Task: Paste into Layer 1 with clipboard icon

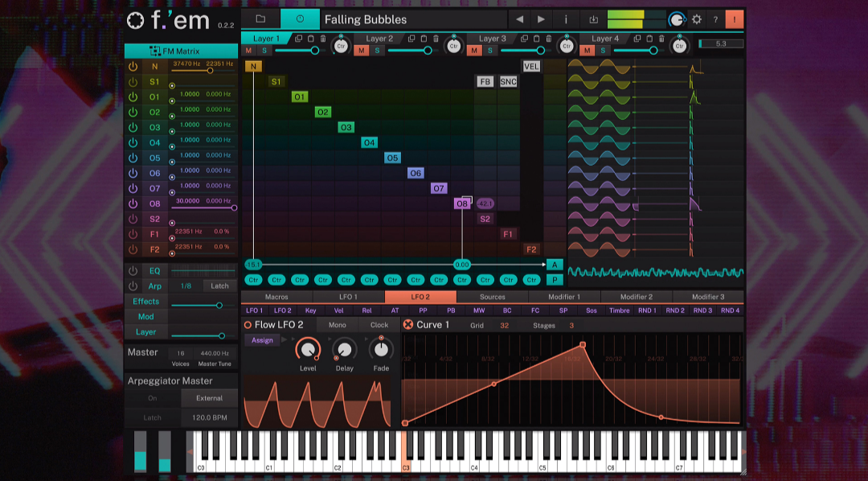Action: pos(310,39)
